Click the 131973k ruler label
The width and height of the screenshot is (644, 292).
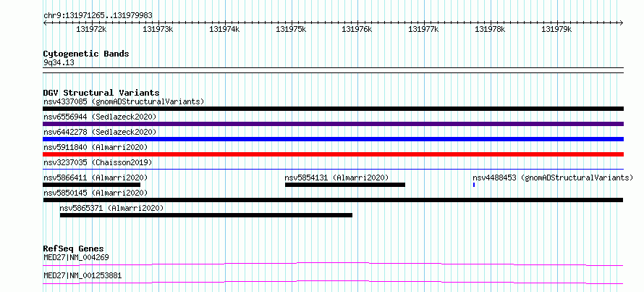[158, 29]
